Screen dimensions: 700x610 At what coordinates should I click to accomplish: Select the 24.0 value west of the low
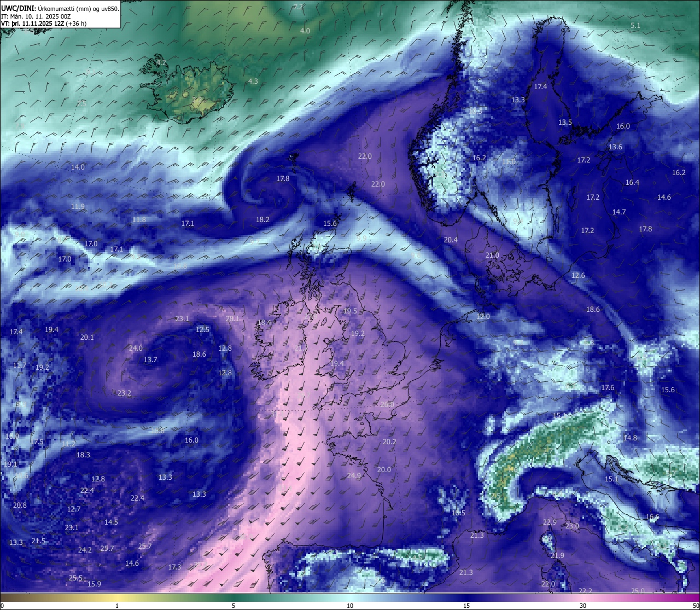click(x=136, y=348)
